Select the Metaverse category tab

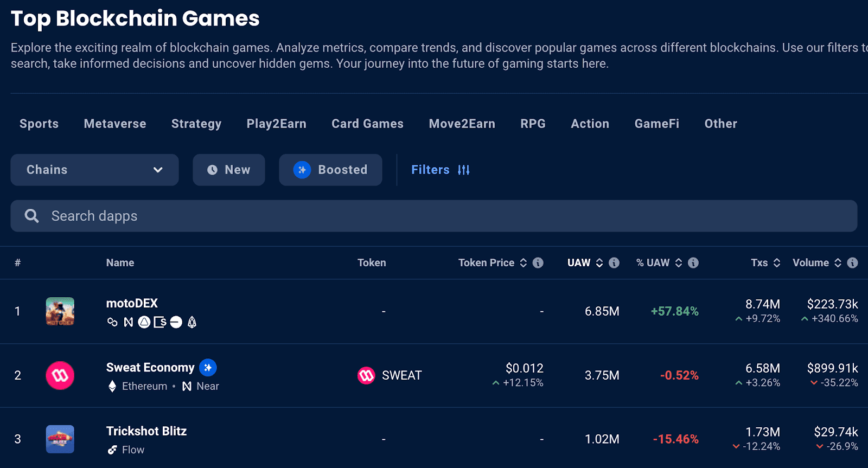click(x=115, y=124)
